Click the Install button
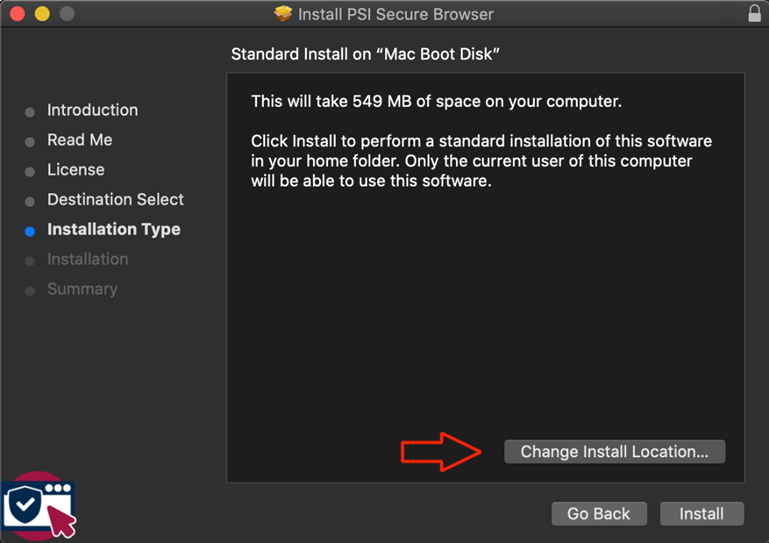This screenshot has height=543, width=769. pyautogui.click(x=702, y=514)
